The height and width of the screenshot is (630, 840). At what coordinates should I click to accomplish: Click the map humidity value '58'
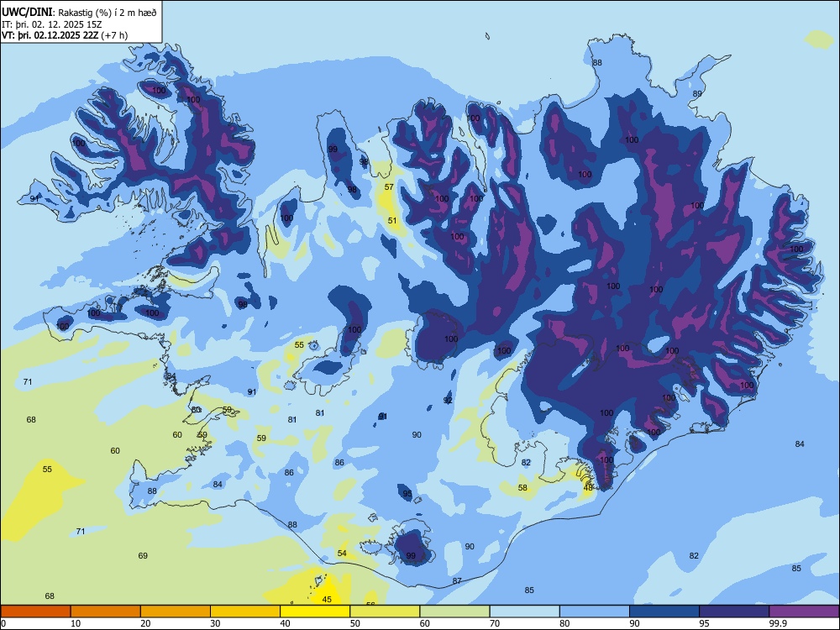click(x=522, y=487)
